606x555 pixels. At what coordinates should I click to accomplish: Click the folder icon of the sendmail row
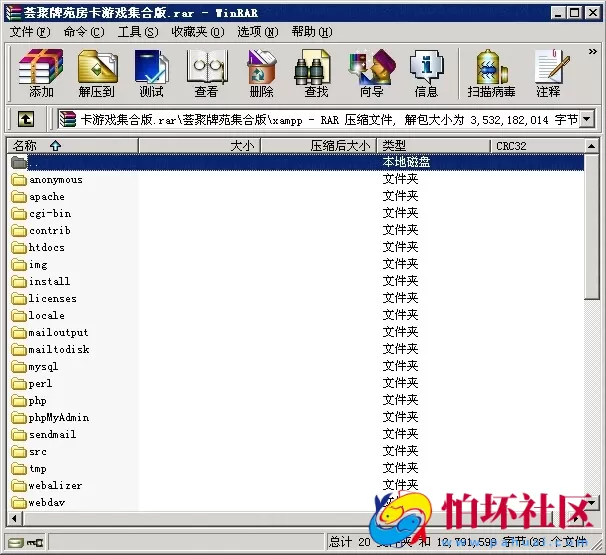click(19, 435)
